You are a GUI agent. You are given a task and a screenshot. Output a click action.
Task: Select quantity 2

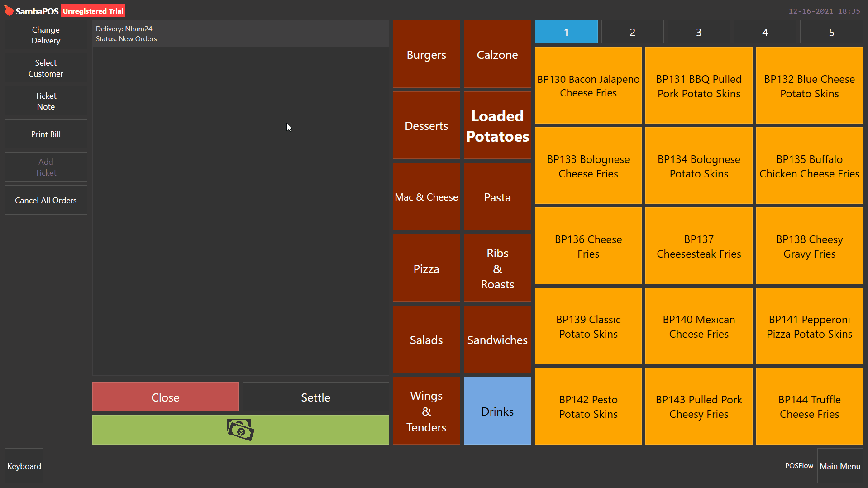tap(632, 32)
